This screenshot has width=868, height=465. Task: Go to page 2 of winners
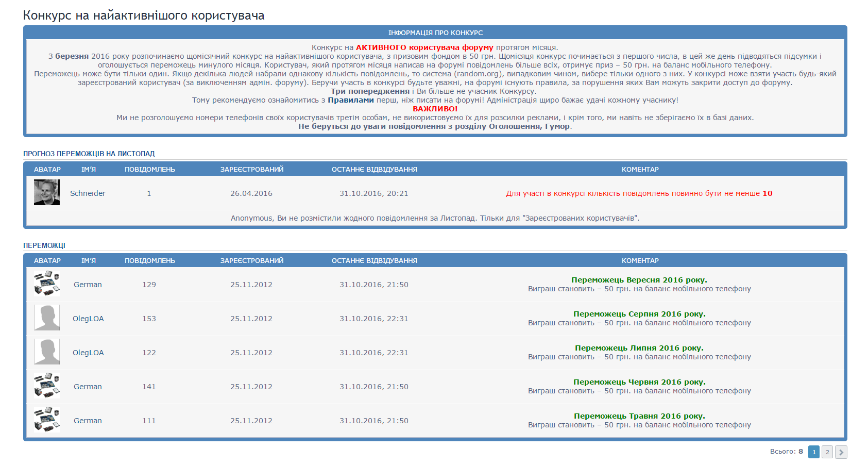(x=827, y=452)
